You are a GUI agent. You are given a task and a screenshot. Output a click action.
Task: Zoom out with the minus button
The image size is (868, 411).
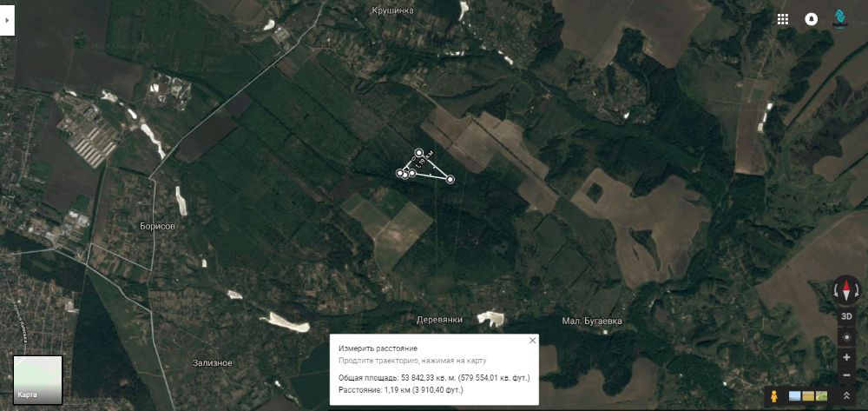point(846,375)
